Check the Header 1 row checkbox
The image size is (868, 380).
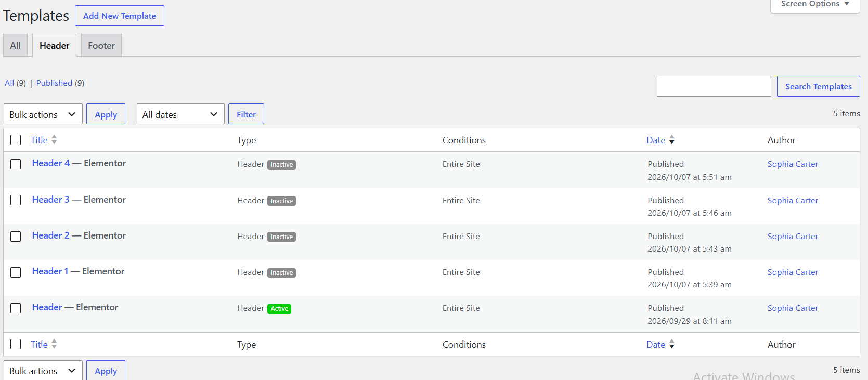(x=16, y=272)
